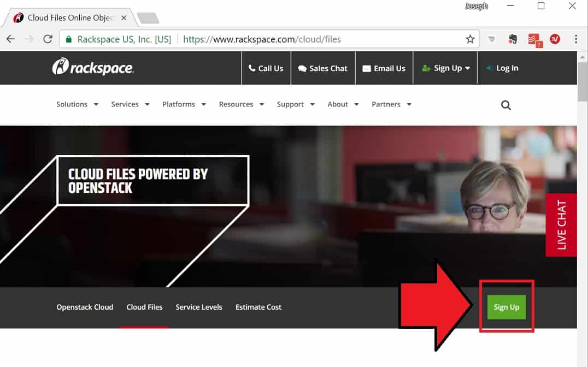Click the red ExpressVPN extension icon
The image size is (588, 367).
555,39
